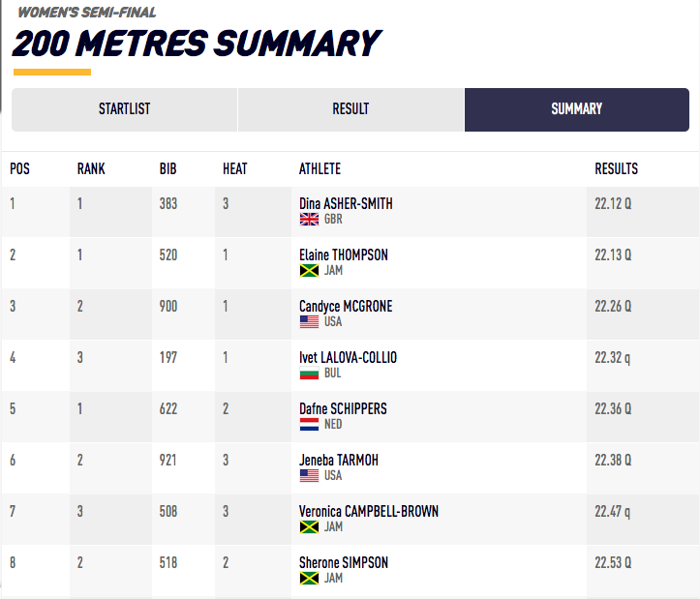The width and height of the screenshot is (700, 599).
Task: Click the GBR flag beside Dina Asher-Smith
Action: click(309, 220)
